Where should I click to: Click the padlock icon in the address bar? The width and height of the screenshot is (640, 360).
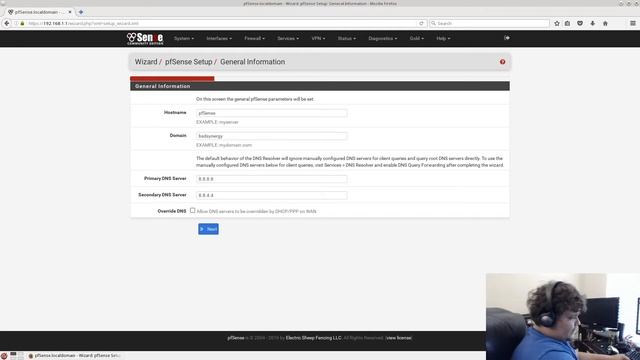[22, 23]
